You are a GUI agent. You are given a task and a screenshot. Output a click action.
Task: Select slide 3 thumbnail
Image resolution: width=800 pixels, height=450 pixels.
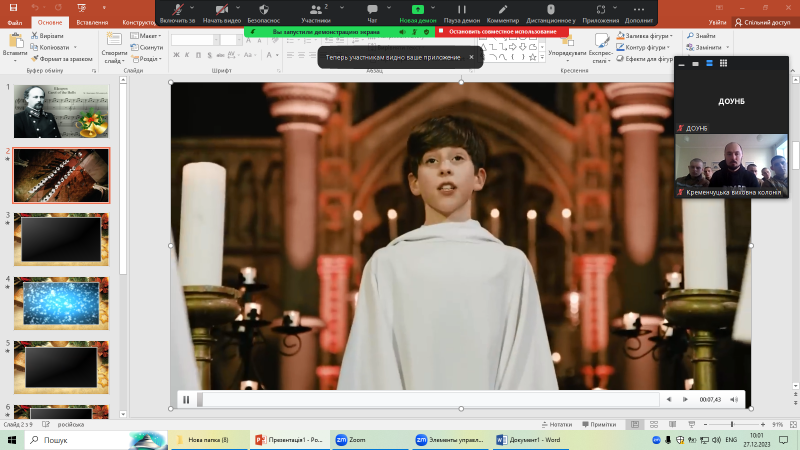click(61, 239)
